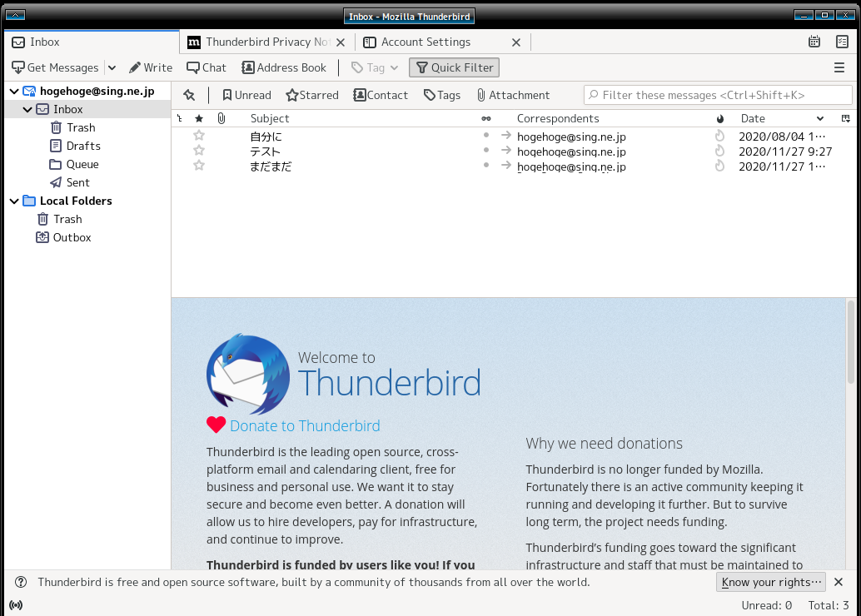Open the column picker icon
This screenshot has height=616, width=861.
[846, 118]
